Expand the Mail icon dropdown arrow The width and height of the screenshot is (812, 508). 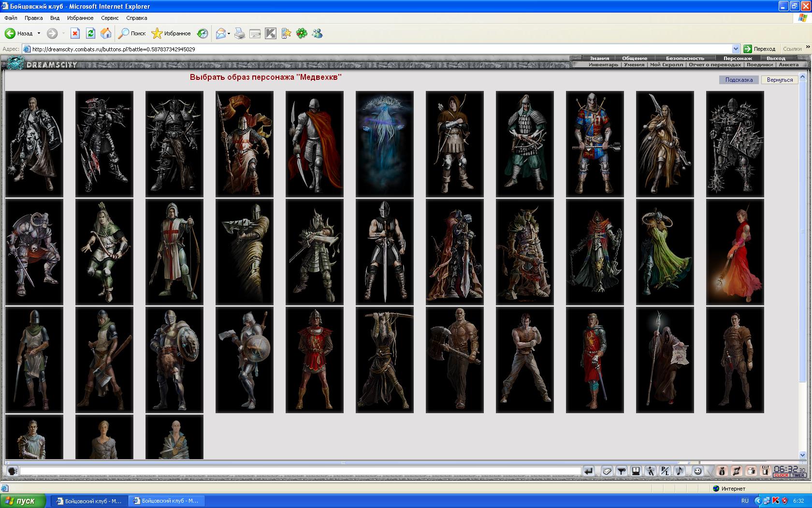229,33
